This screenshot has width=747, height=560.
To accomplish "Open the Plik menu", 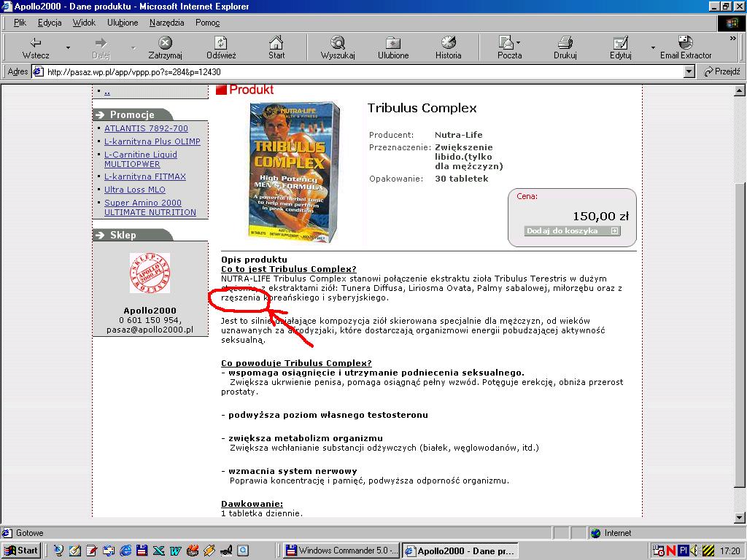I will click(x=20, y=23).
